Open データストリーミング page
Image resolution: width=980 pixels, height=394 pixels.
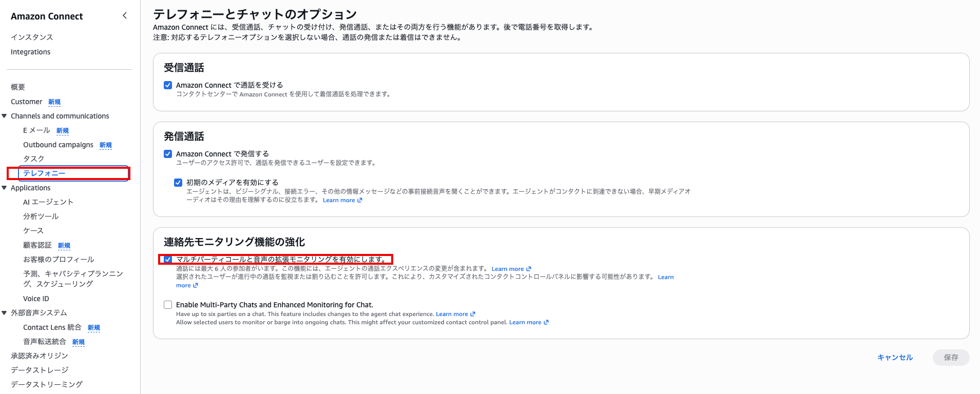(47, 385)
